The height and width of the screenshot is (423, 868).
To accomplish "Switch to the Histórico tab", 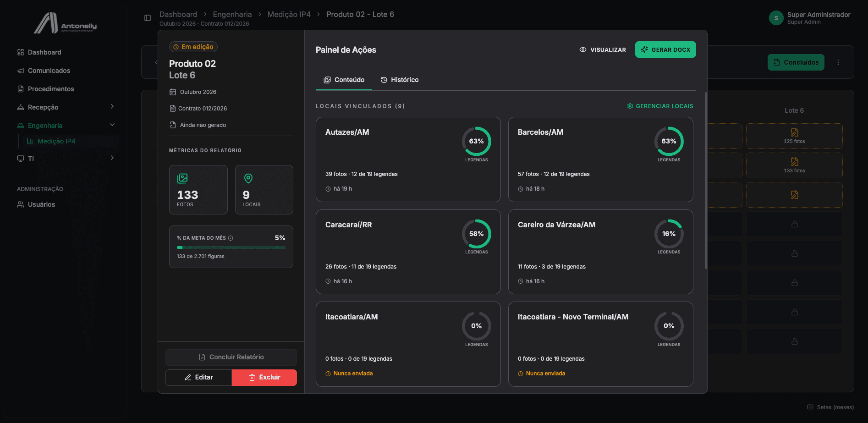I will click(x=400, y=80).
